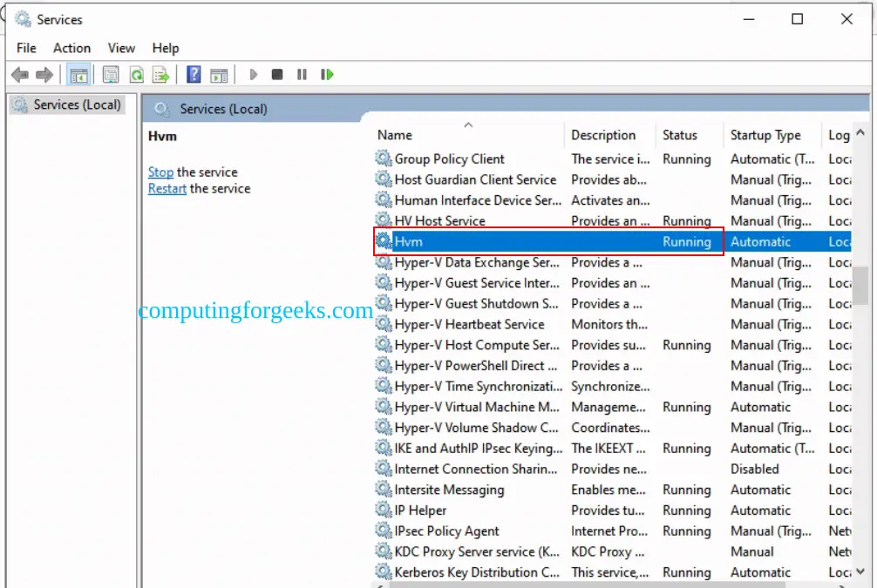Select Host Guardian Client Service name
The height and width of the screenshot is (588, 877).
[x=475, y=179]
